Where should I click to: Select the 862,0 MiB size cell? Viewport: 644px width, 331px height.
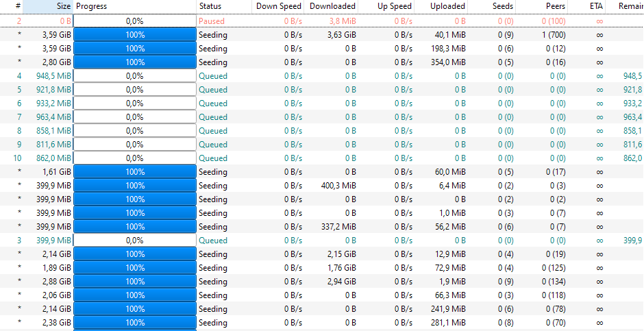click(x=53, y=158)
